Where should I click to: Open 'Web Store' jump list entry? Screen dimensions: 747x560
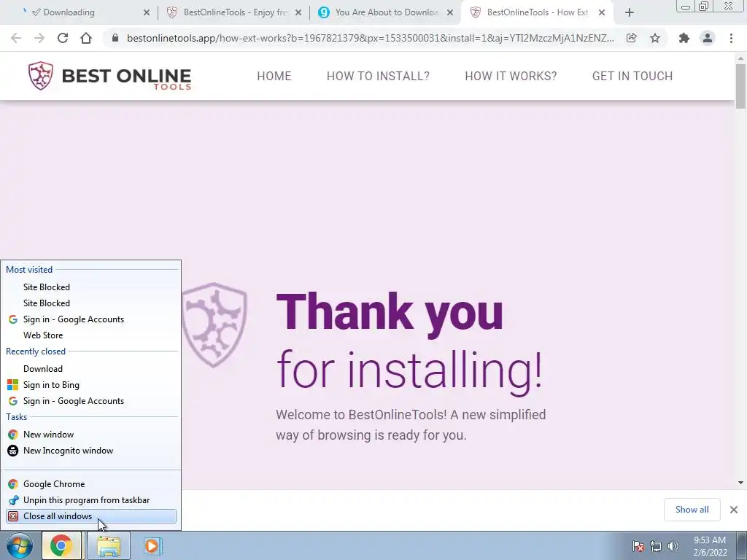[x=91, y=335]
